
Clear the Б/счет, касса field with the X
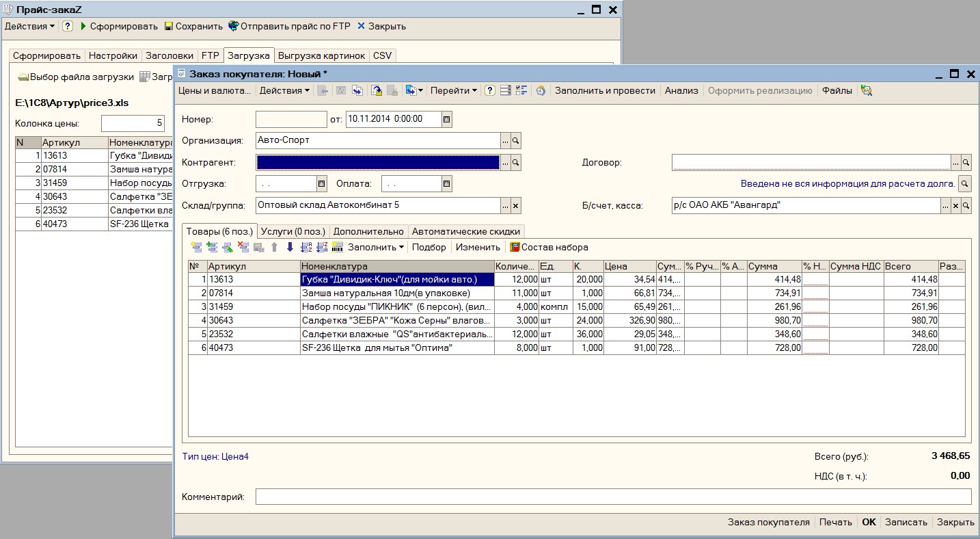(955, 205)
